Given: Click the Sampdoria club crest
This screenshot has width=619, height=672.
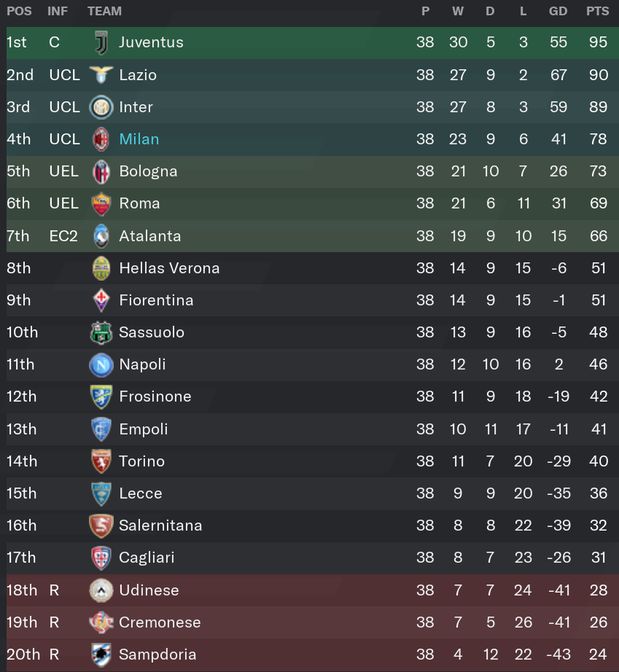Looking at the screenshot, I should [x=101, y=655].
